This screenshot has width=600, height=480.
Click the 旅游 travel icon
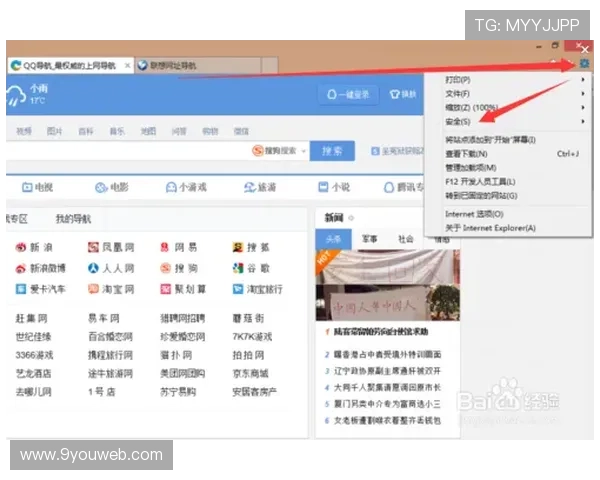click(249, 187)
